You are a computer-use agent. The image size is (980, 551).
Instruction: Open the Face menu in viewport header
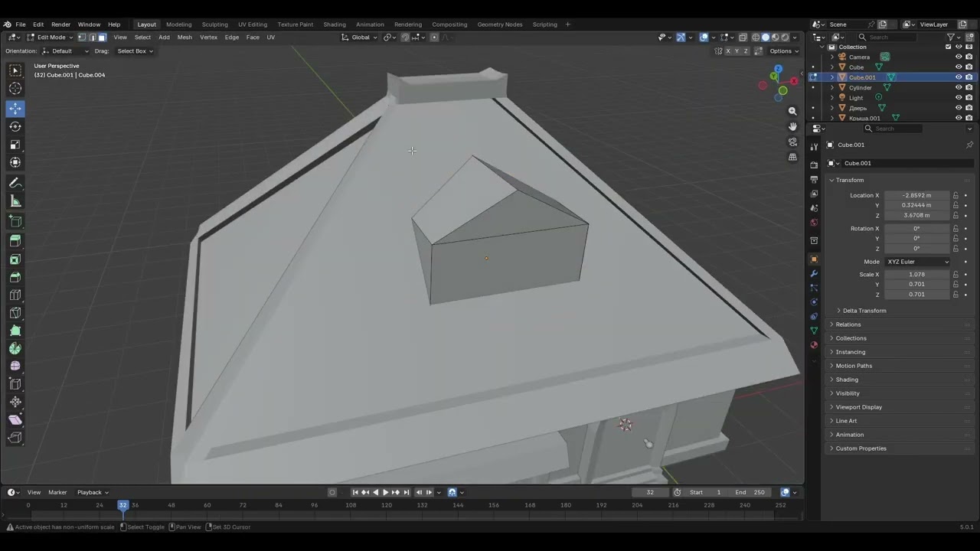(253, 37)
